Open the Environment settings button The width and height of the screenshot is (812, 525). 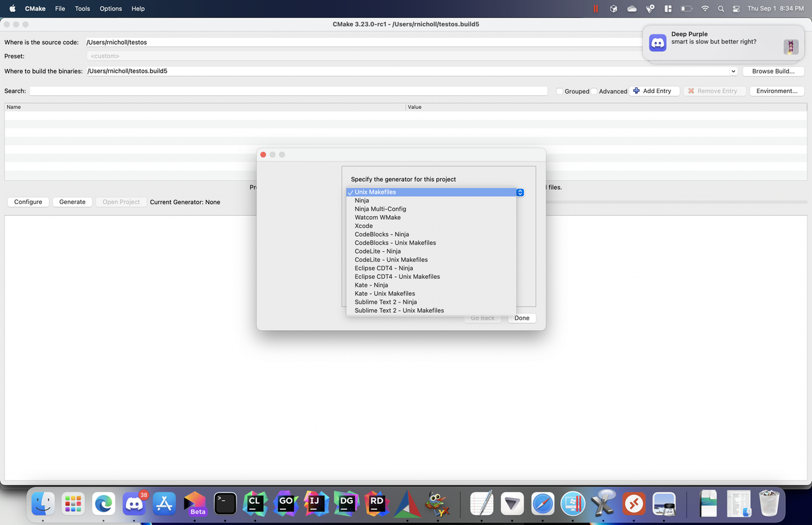777,91
